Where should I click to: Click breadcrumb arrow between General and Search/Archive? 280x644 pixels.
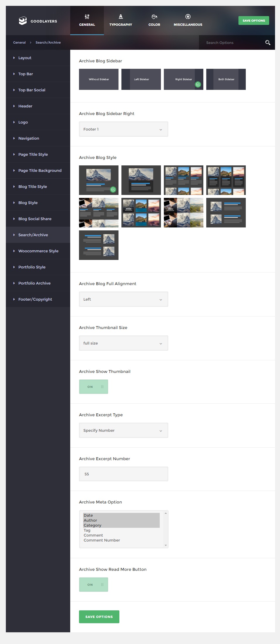tap(30, 42)
